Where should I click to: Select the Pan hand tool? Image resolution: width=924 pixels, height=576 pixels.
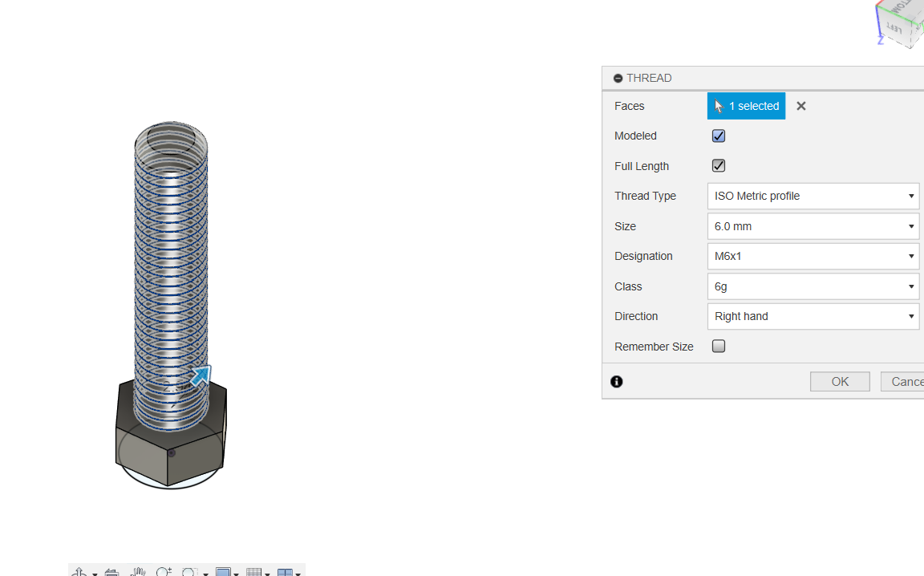click(139, 572)
